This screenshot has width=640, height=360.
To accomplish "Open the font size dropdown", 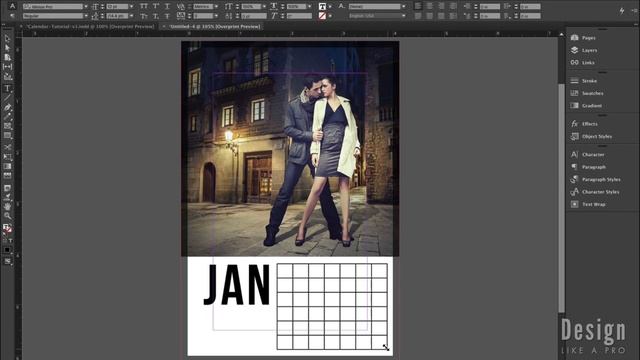I will (131, 7).
